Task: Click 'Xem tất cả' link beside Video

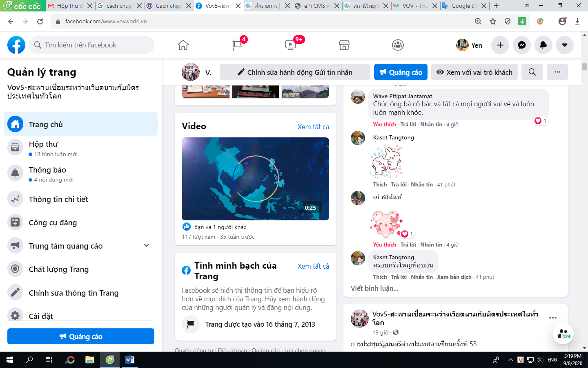Action: tap(313, 127)
